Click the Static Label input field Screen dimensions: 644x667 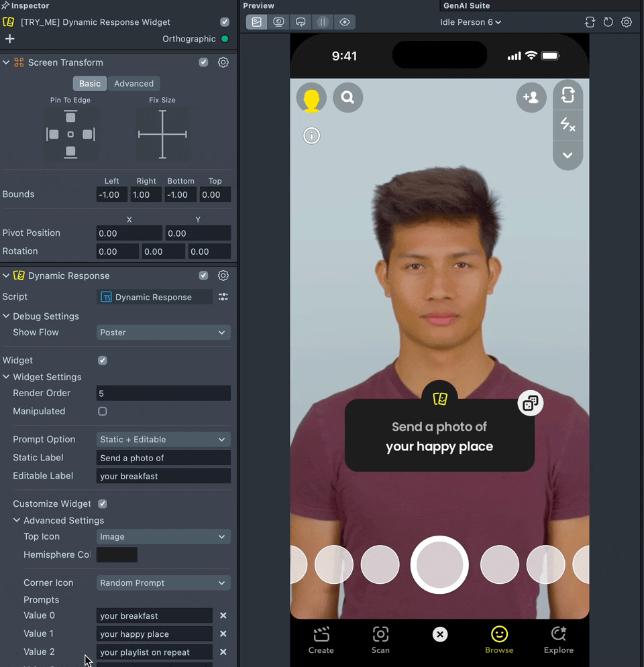163,458
